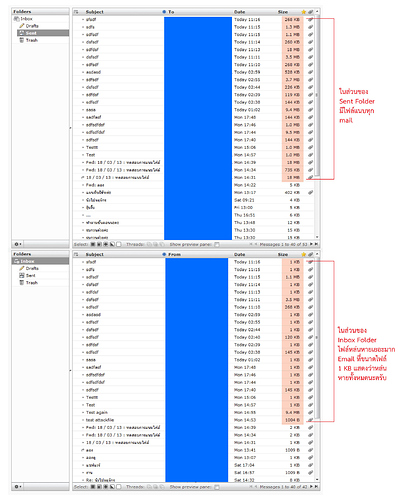Click the highlighted Inbox folder in lower folder pane
398x500 pixels.
(x=40, y=261)
